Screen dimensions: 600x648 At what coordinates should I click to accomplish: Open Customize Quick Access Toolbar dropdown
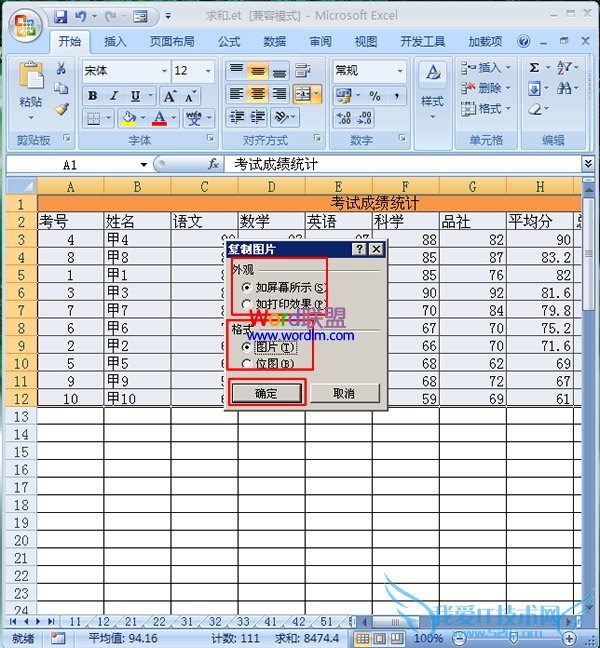(x=168, y=17)
